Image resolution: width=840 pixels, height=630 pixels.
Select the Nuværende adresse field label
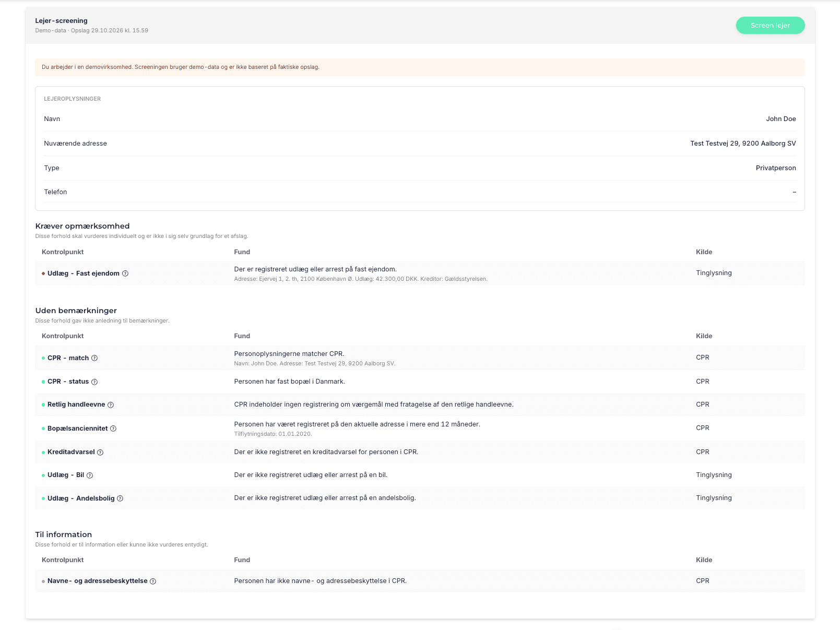tap(75, 144)
